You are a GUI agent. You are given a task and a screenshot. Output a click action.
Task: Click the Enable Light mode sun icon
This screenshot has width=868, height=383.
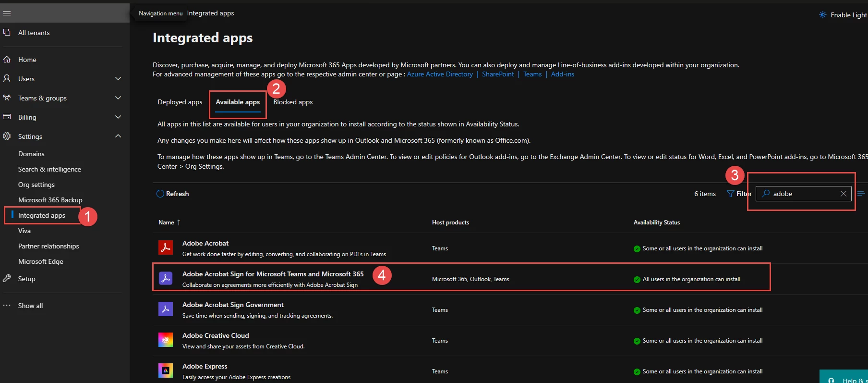click(823, 15)
